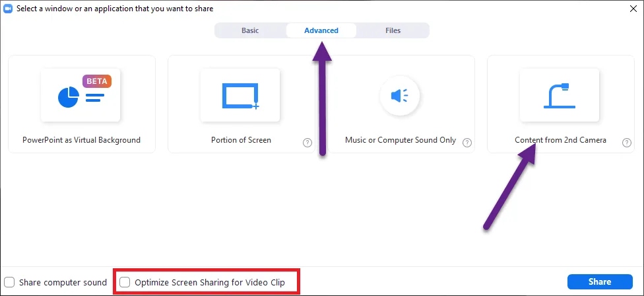Click the "PowerPoint as Virtual Background" label
Screen dimensions: 644x296
(81, 140)
